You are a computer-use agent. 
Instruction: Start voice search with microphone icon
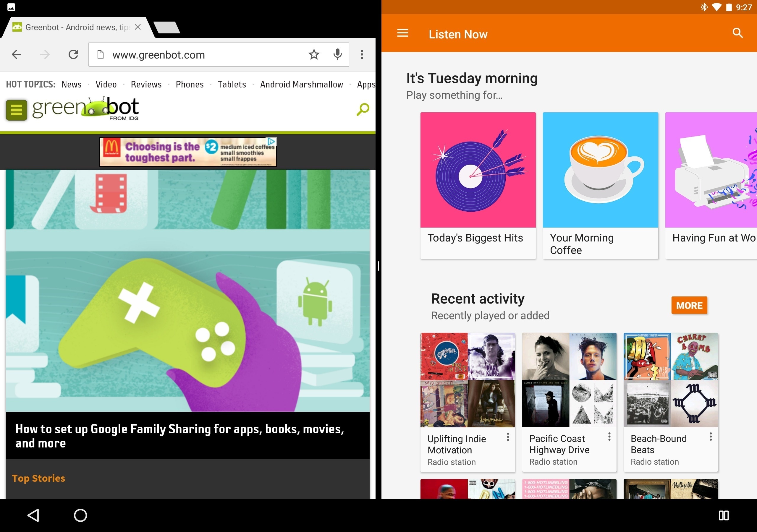[337, 54]
